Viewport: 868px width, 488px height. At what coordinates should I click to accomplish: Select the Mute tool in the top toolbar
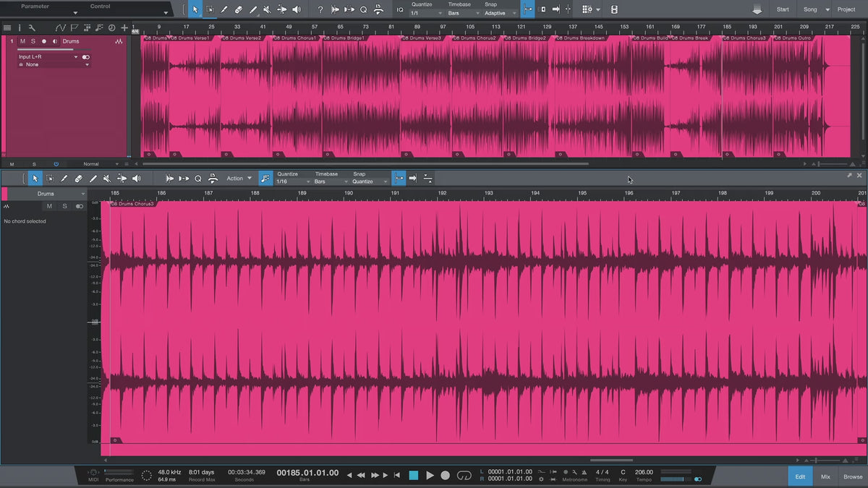click(267, 9)
